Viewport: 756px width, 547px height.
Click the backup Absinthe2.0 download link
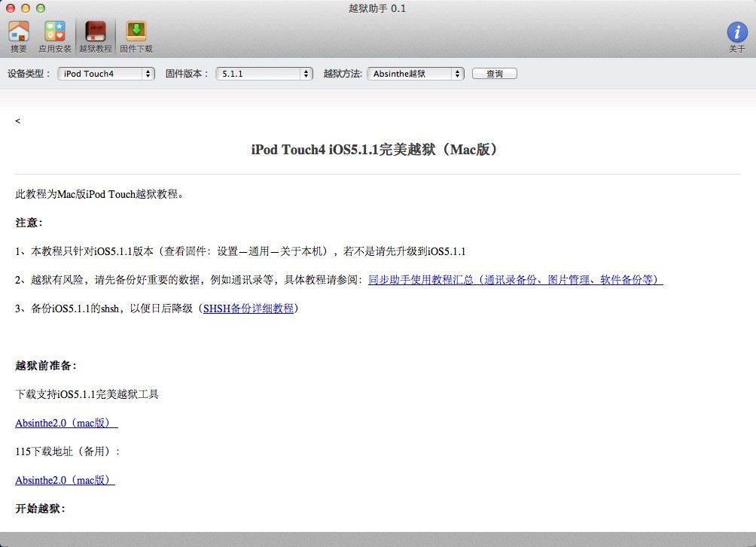(x=64, y=480)
